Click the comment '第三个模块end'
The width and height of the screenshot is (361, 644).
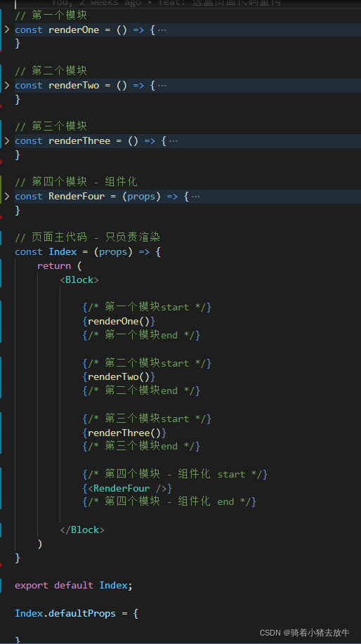(141, 446)
